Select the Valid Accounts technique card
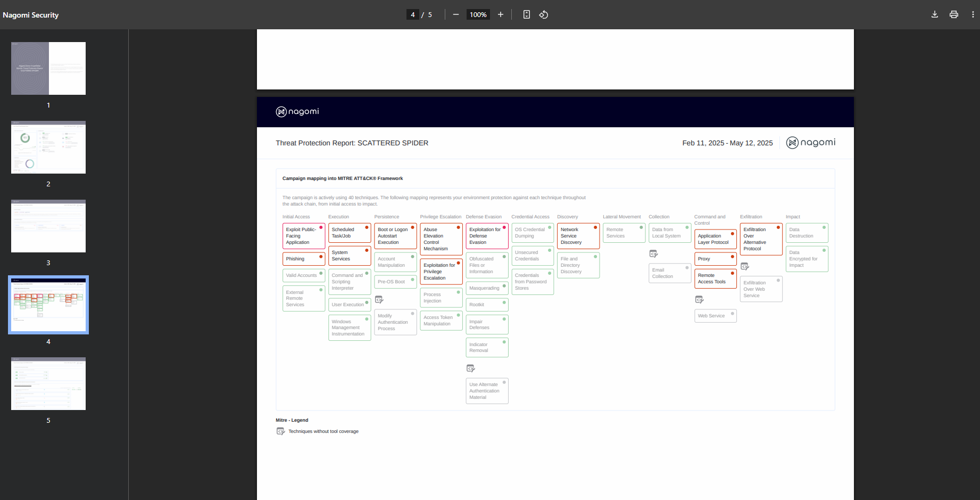 [304, 275]
